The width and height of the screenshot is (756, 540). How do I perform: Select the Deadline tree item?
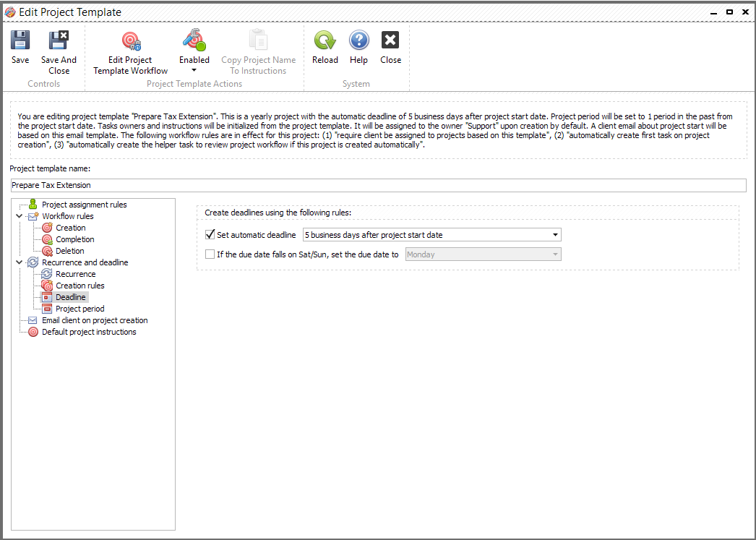click(x=70, y=297)
